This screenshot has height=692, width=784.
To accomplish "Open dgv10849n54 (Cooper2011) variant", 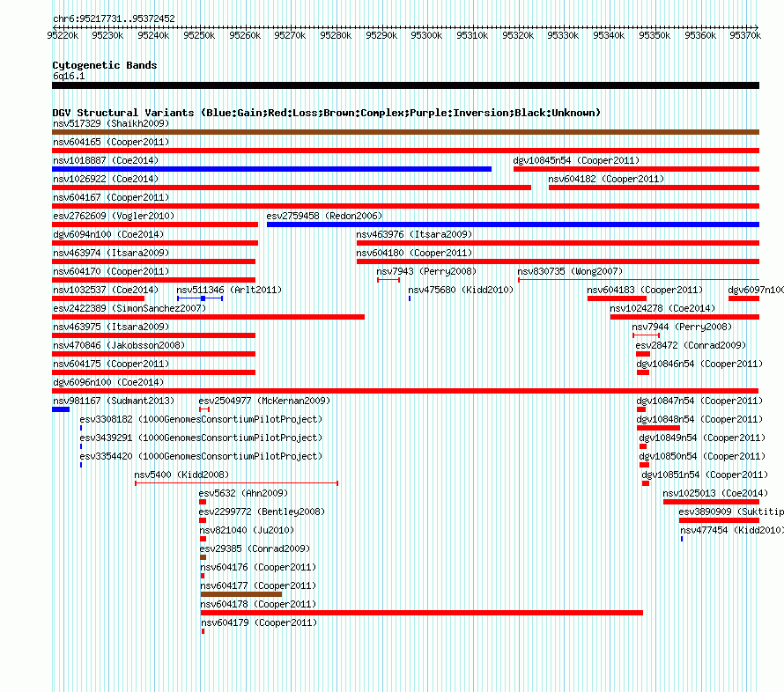I will (x=702, y=438).
